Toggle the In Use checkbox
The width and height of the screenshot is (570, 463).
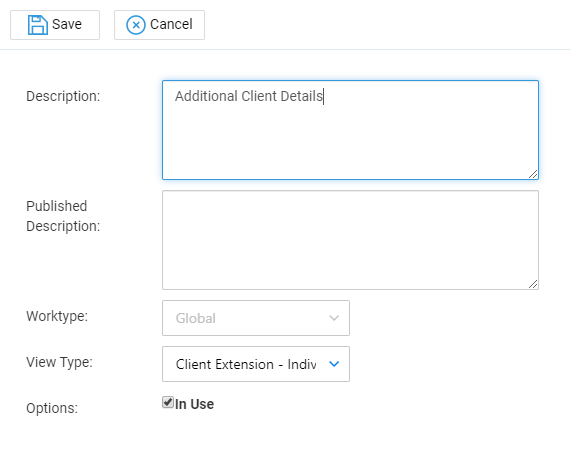168,402
